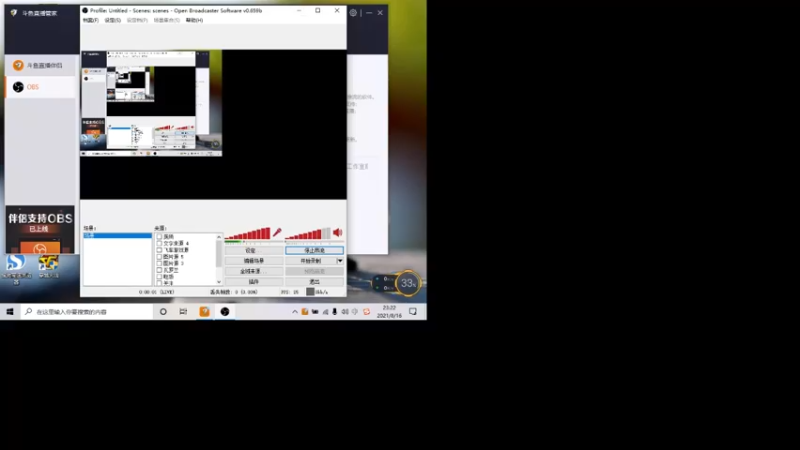Click the search magnifier icon on taskbar

coord(29,311)
